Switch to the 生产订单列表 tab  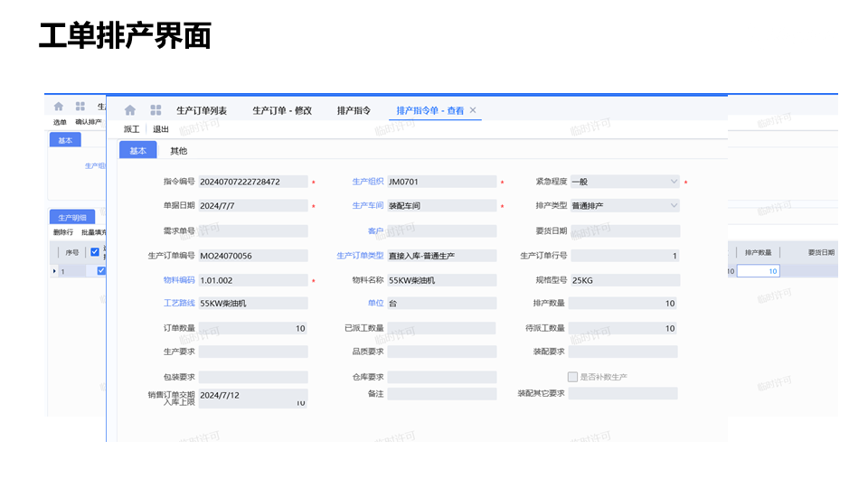coord(202,110)
